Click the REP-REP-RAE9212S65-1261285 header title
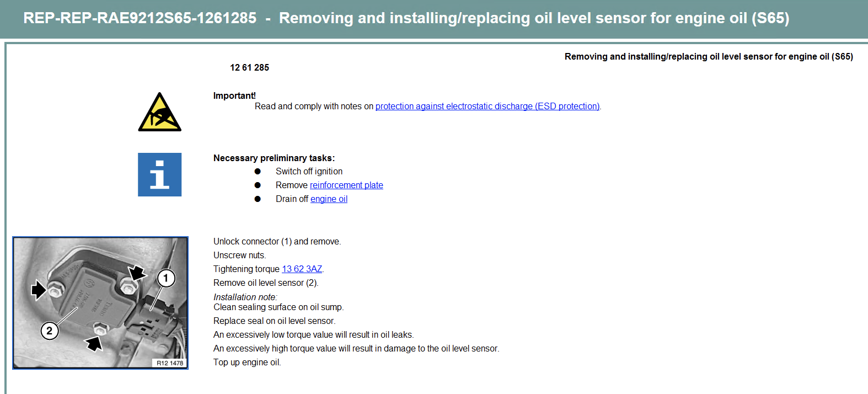 (406, 18)
